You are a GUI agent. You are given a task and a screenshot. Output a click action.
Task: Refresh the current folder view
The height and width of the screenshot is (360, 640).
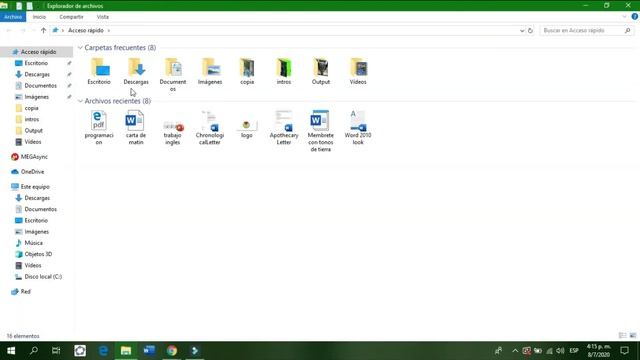coord(530,31)
